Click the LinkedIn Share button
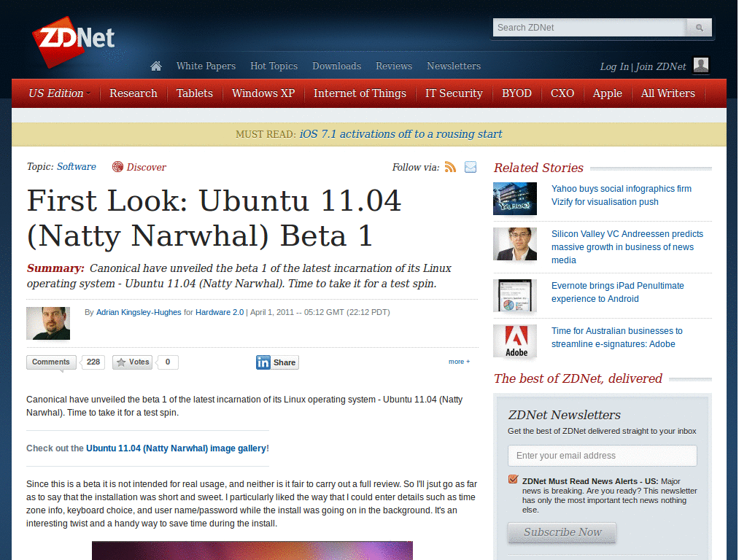Screen dimensions: 747x560 [x=277, y=362]
